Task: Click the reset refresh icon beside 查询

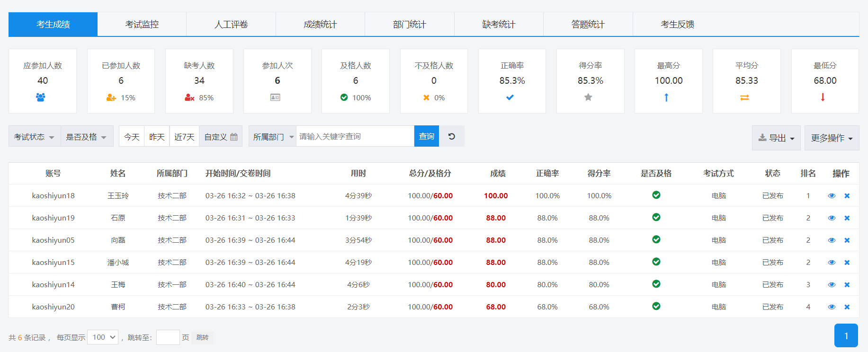Action: click(451, 136)
